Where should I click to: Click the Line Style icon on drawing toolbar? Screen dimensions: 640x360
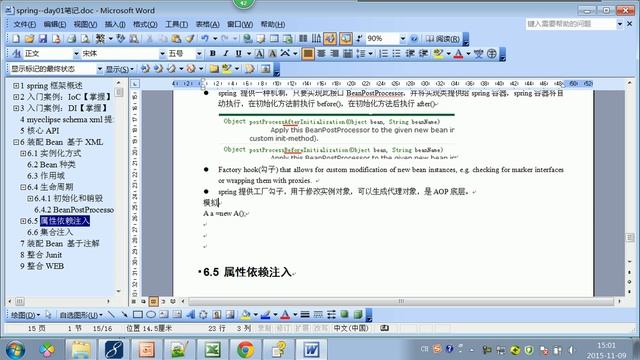point(304,314)
